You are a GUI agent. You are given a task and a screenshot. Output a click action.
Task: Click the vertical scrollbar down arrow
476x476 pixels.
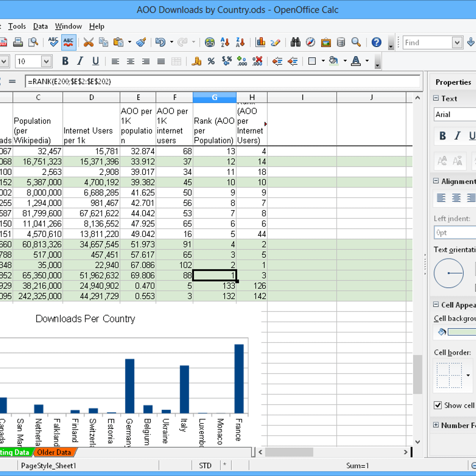coord(417,442)
